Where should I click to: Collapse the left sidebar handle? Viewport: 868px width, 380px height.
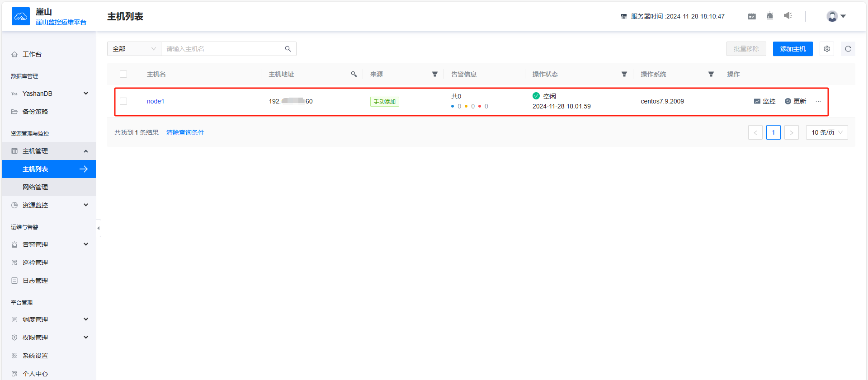(98, 228)
